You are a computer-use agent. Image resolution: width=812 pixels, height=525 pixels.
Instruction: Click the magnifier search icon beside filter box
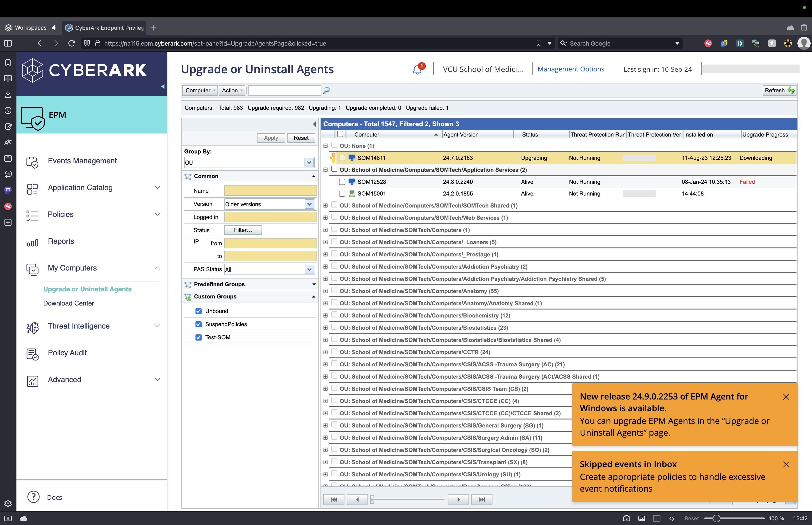pos(326,90)
